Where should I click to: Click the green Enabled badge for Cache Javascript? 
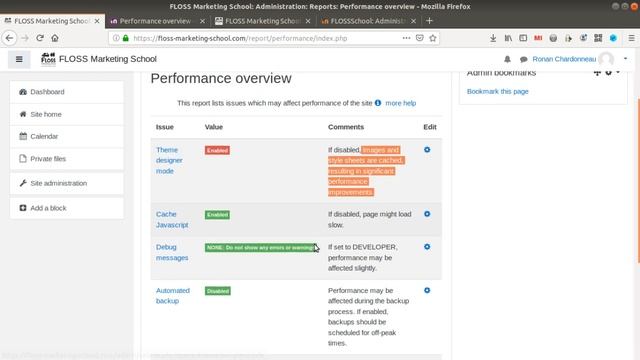(217, 215)
